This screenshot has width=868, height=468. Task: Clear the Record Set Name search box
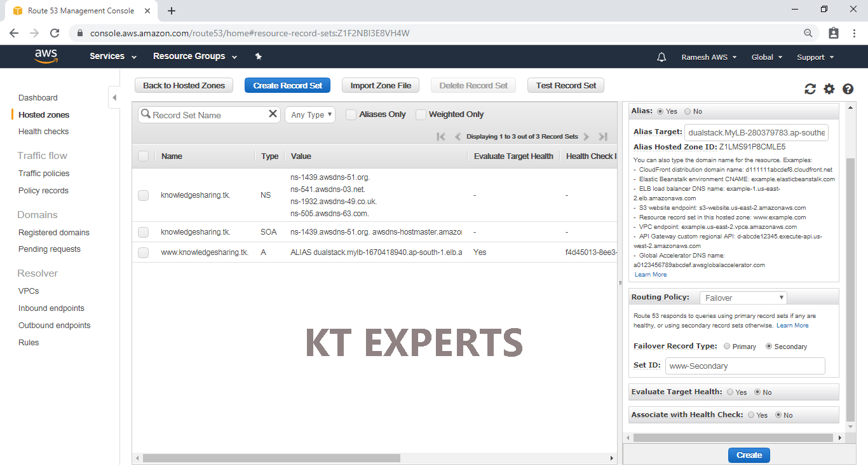coord(273,114)
